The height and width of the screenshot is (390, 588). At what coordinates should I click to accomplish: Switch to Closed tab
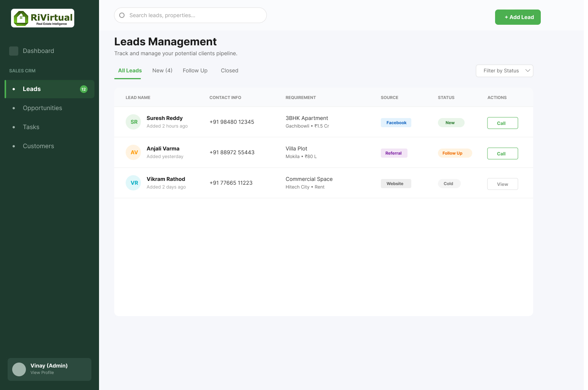[x=230, y=70]
